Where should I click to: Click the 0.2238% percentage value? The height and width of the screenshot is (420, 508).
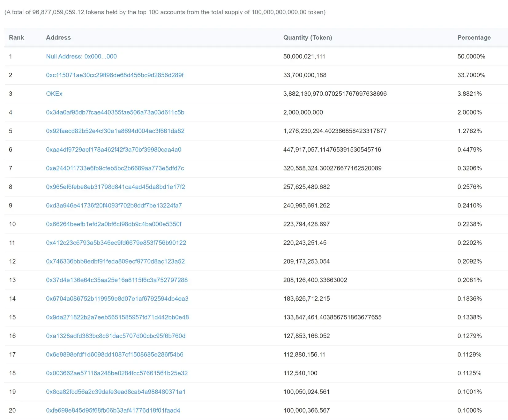click(x=470, y=224)
